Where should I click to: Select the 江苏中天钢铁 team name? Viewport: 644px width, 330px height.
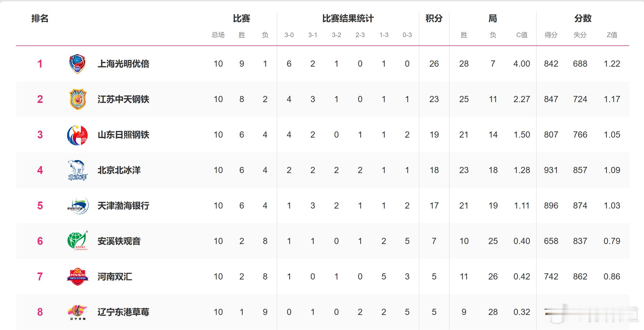(123, 99)
